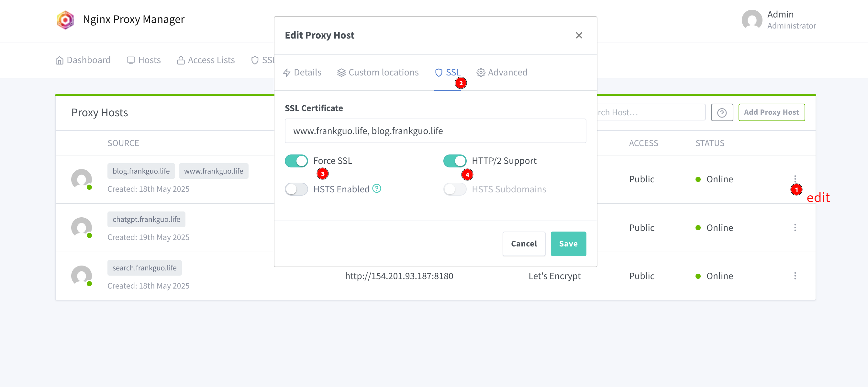Image resolution: width=868 pixels, height=387 pixels.
Task: Open the SSL Certificate dropdown selector
Action: click(435, 131)
